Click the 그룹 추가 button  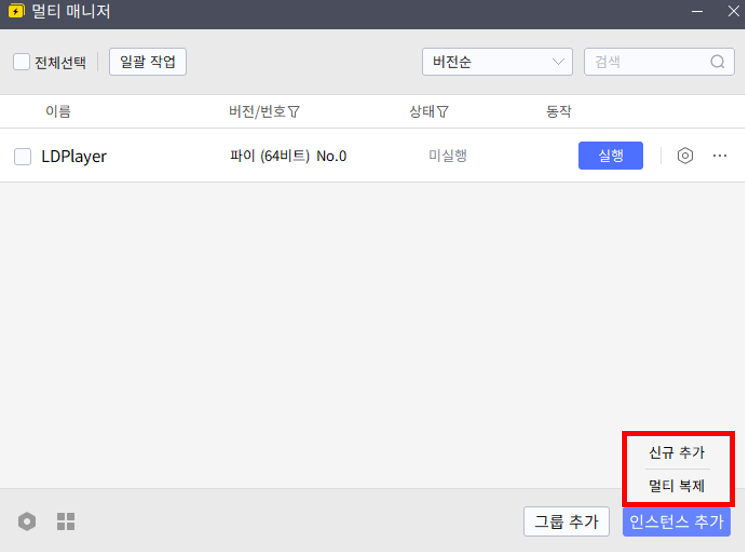click(566, 522)
